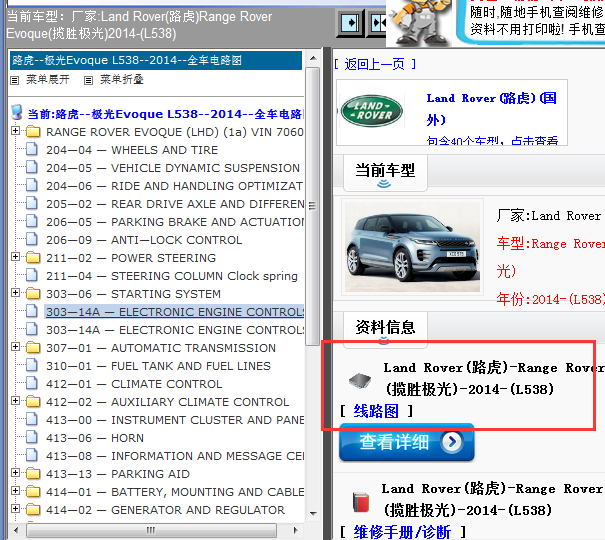
Task: Click folder icon of 307—01 AUTOMATIC TRANSMISSION
Action: (33, 348)
